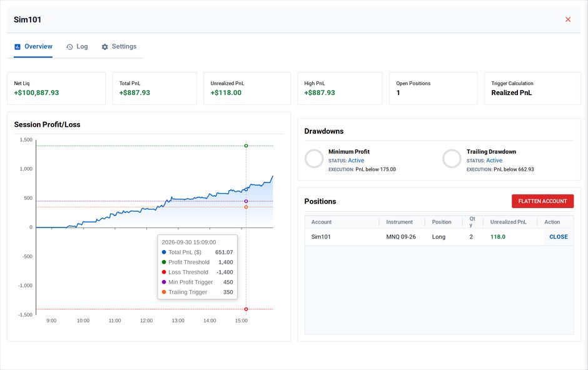Click the Sim101 account cell in Positions table
The image size is (588, 370).
321,237
